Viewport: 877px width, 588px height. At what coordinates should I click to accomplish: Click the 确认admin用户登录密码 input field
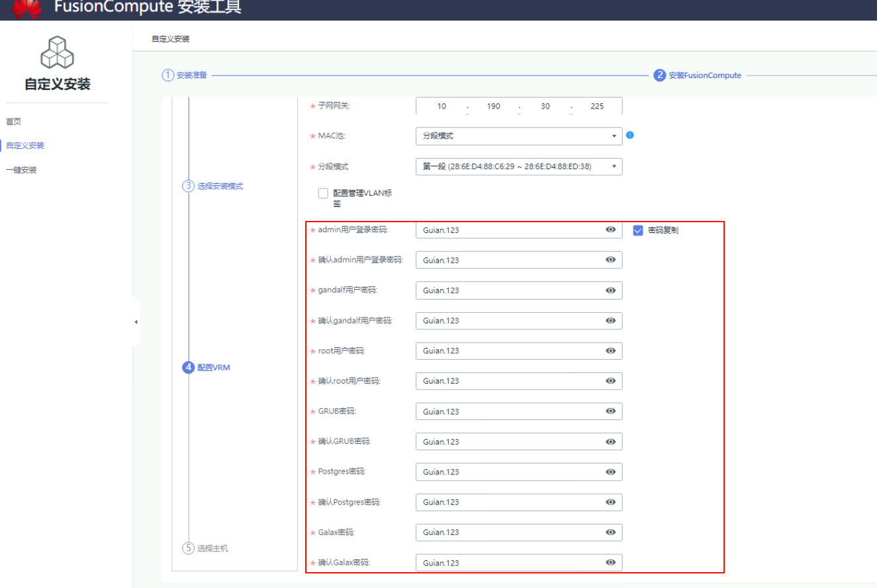coord(510,260)
